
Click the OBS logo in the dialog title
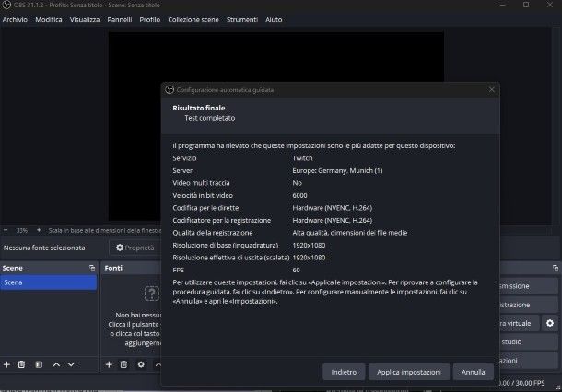tap(170, 90)
